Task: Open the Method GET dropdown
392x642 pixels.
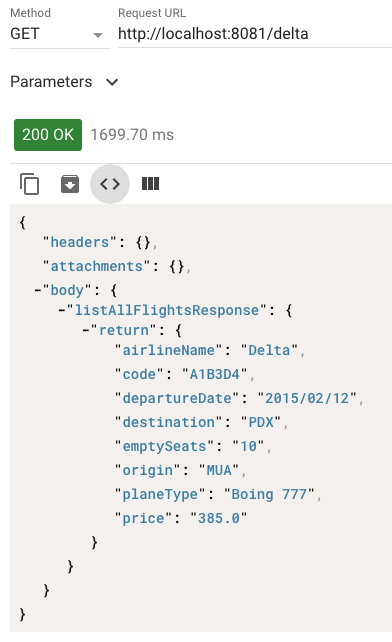Action: pos(59,34)
